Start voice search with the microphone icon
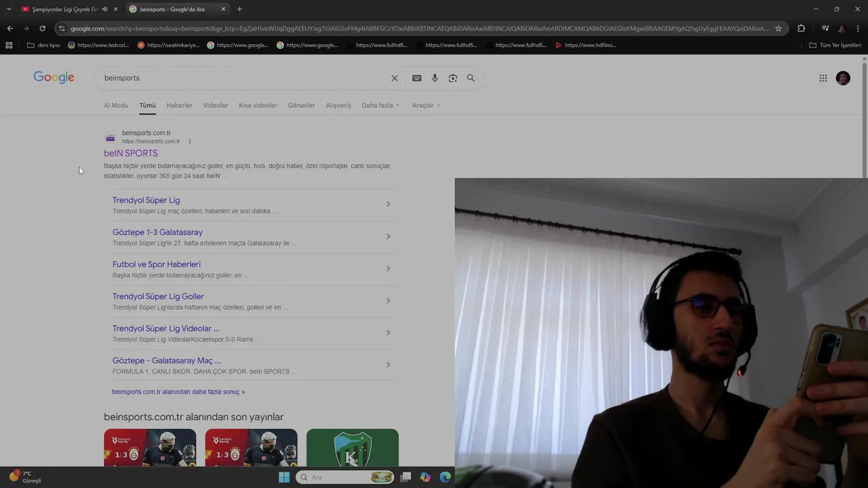Image resolution: width=868 pixels, height=488 pixels. point(435,78)
